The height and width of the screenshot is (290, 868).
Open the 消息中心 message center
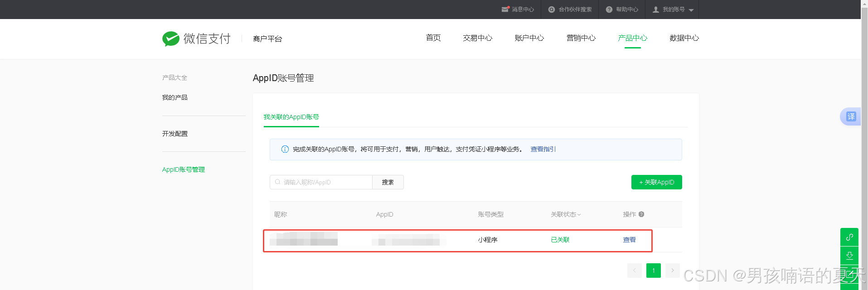pos(518,10)
